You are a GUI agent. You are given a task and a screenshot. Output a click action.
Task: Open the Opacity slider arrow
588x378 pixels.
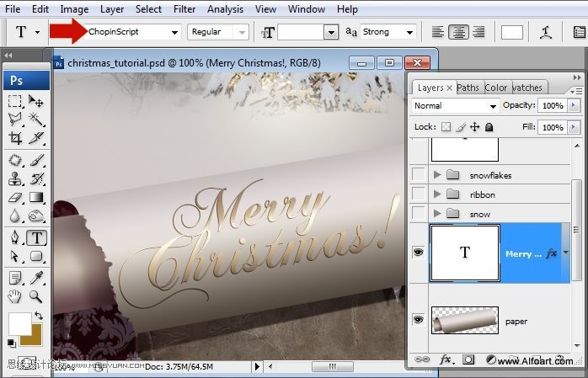[x=574, y=105]
